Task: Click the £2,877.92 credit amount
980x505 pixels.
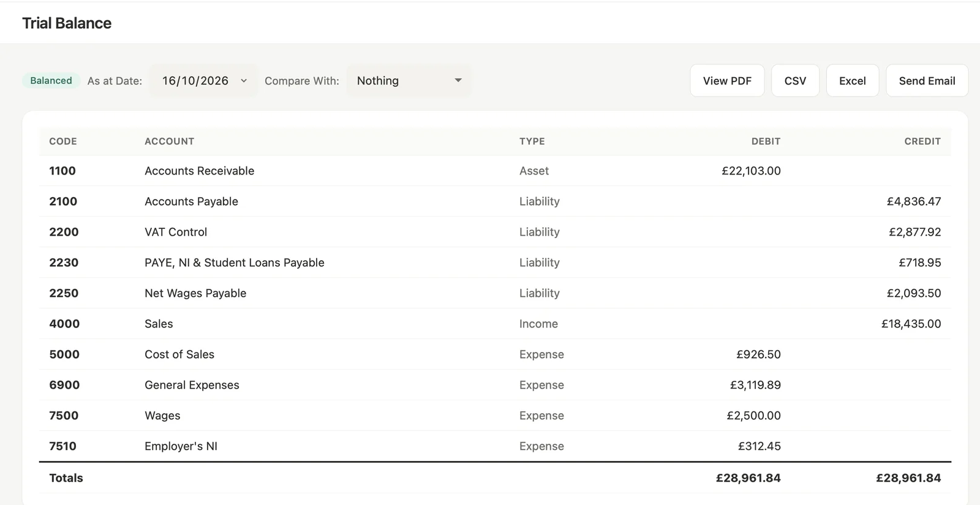Action: point(915,232)
